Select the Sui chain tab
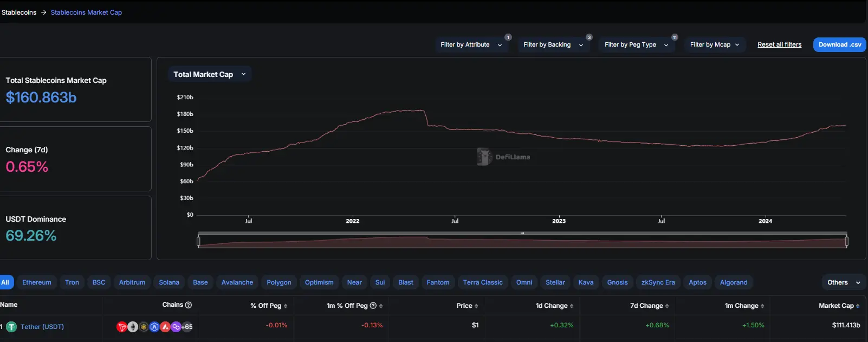This screenshot has width=868, height=342. click(380, 282)
